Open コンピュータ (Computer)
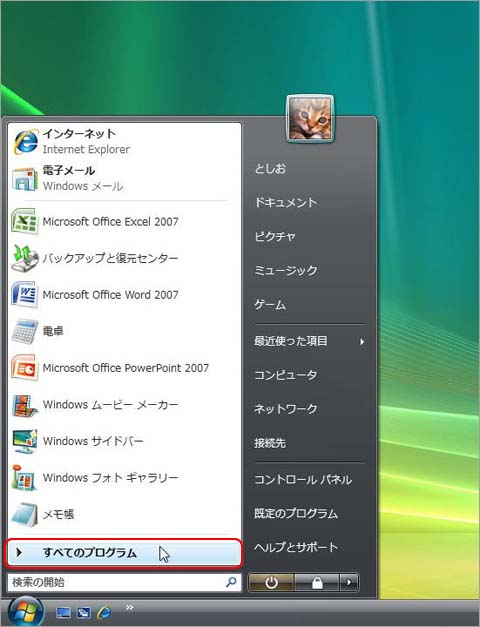Viewport: 480px width, 627px height. click(x=286, y=375)
